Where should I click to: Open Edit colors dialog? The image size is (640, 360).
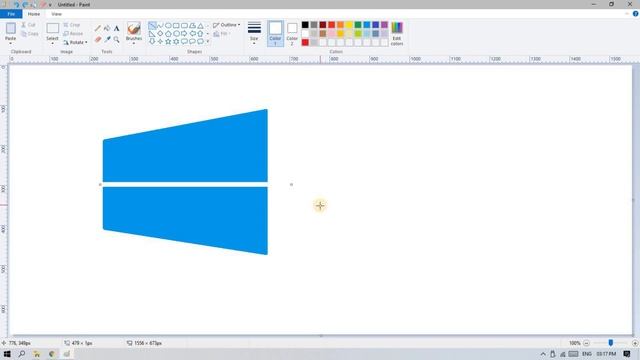[x=397, y=33]
